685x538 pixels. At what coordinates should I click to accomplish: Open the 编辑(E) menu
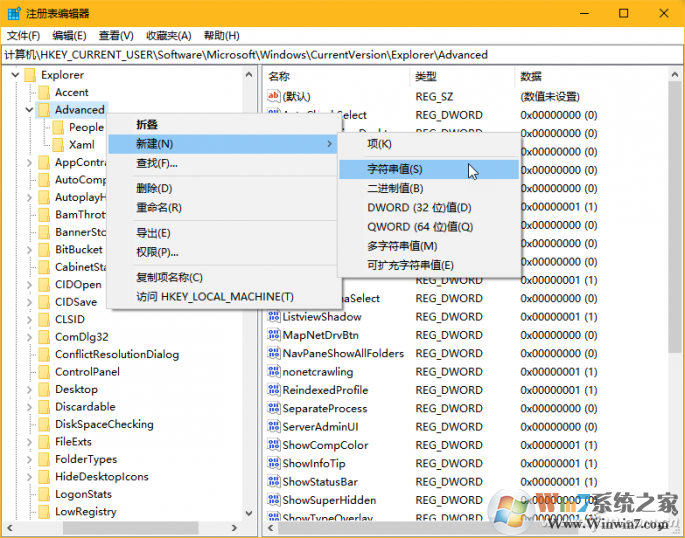click(x=69, y=35)
